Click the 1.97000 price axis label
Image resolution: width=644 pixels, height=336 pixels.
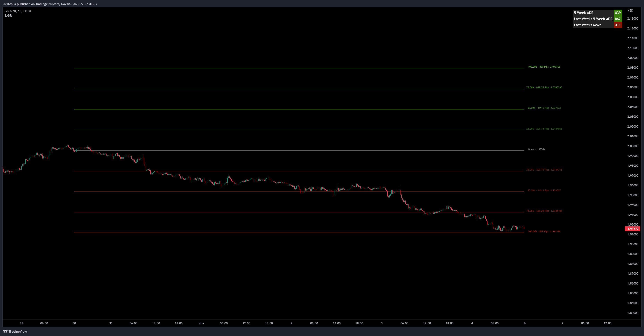pos(633,176)
